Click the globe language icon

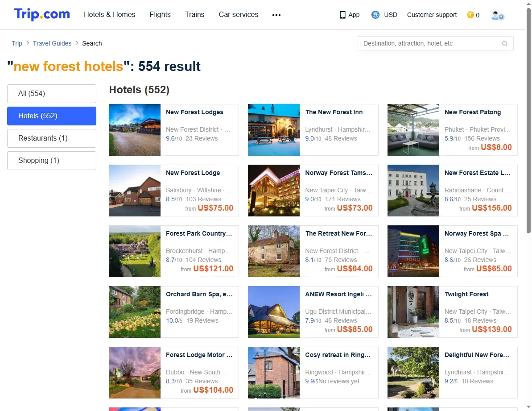(x=375, y=15)
